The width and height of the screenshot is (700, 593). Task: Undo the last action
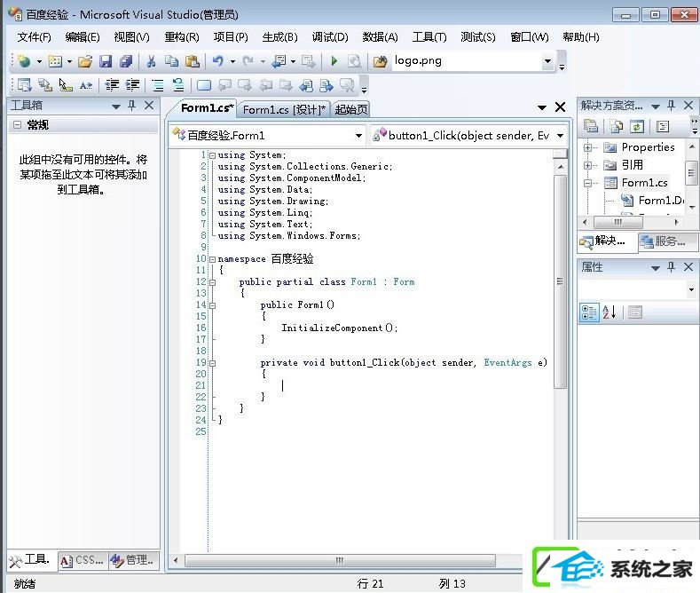218,61
